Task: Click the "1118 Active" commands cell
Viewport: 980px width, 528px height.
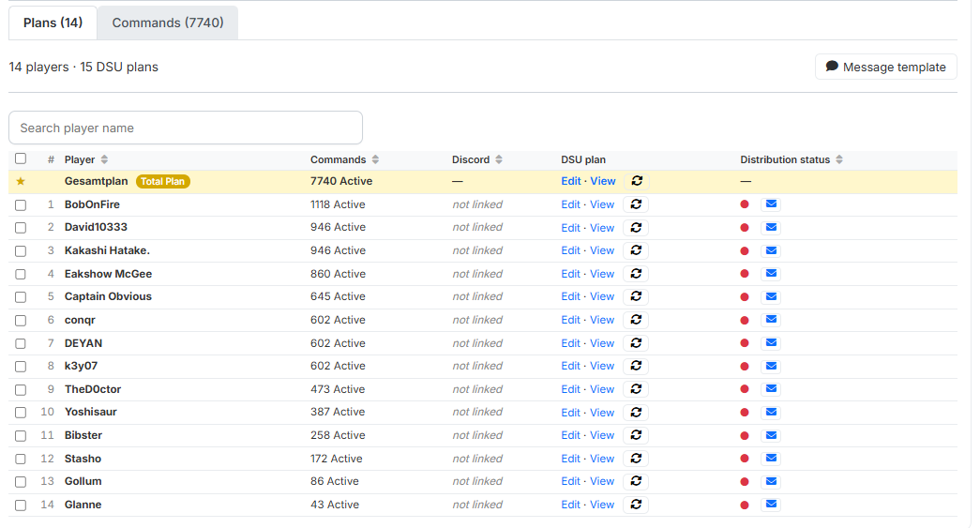Action: pyautogui.click(x=339, y=204)
